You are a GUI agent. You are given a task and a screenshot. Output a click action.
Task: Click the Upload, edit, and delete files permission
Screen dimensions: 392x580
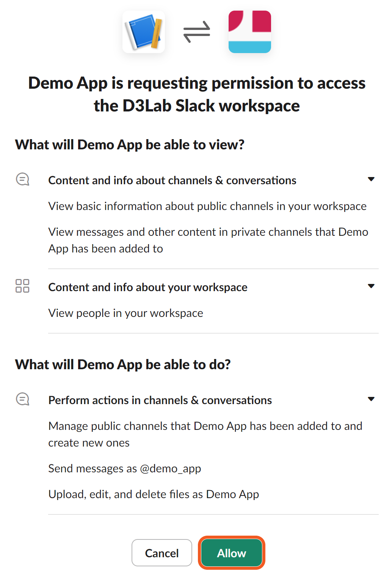point(154,494)
